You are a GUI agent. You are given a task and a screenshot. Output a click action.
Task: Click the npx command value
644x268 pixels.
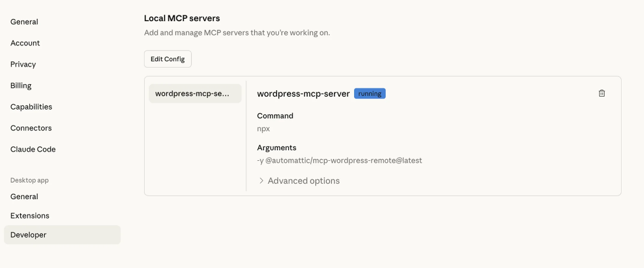(x=263, y=128)
